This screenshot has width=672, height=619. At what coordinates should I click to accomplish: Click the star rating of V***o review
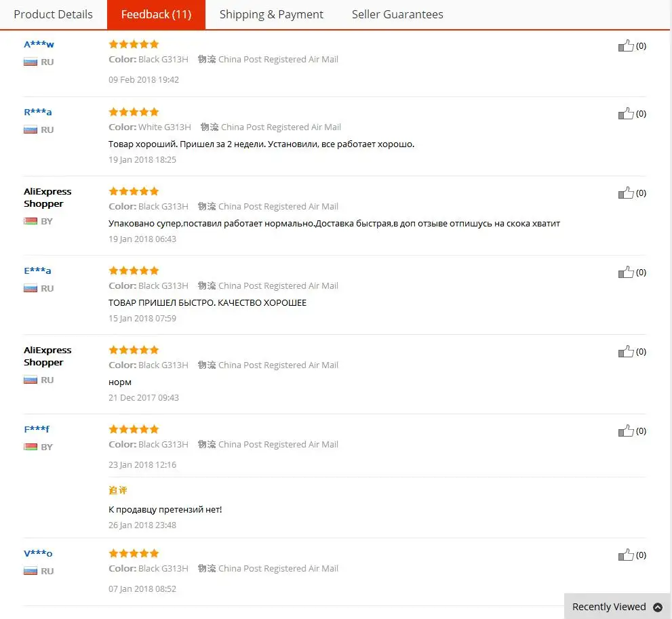click(134, 553)
